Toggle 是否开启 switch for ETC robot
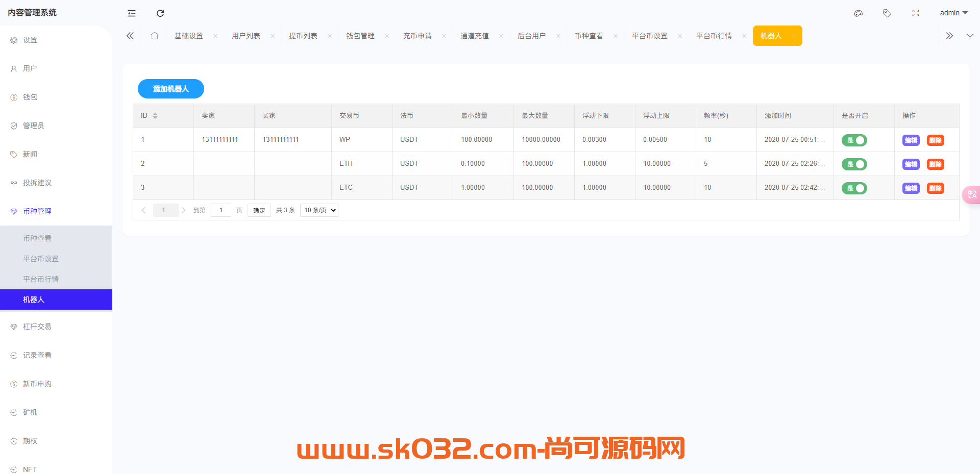980x474 pixels. point(854,188)
